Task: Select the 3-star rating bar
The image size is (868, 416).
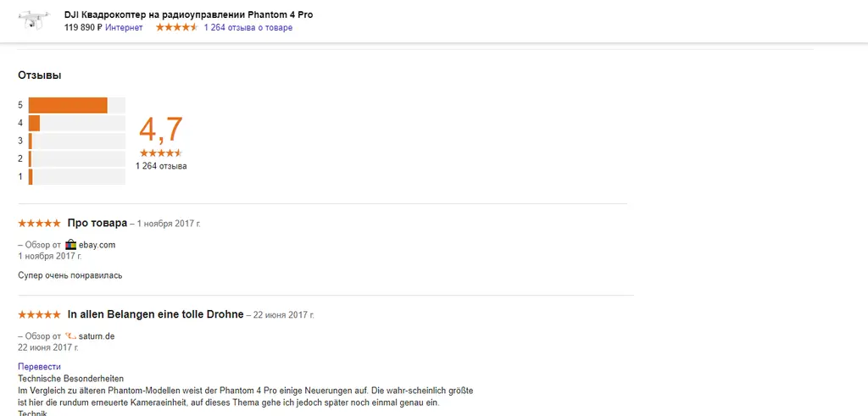Action: coord(76,141)
